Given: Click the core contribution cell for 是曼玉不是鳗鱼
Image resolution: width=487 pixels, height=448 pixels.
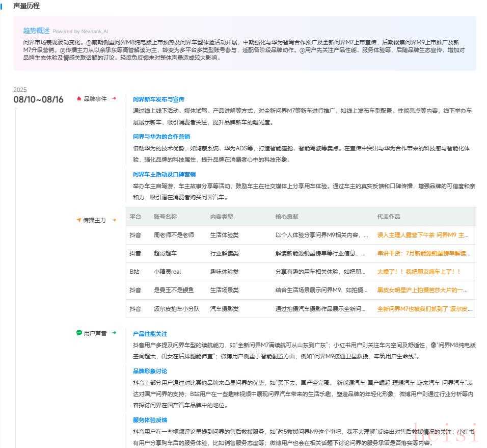Looking at the screenshot, I should (x=321, y=290).
